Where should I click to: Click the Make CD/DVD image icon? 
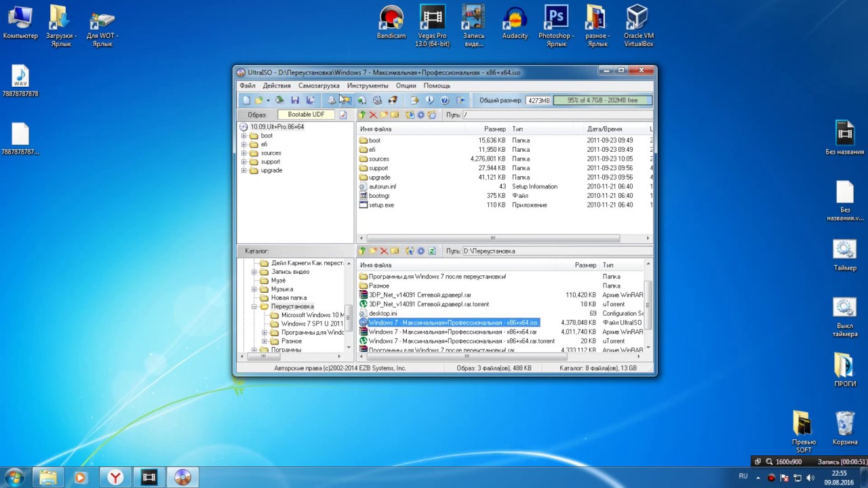pos(331,100)
